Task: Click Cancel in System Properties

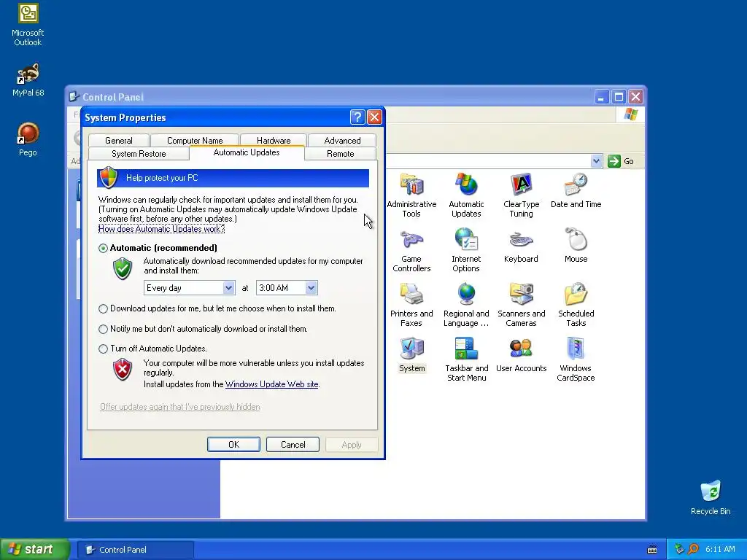Action: pos(293,444)
